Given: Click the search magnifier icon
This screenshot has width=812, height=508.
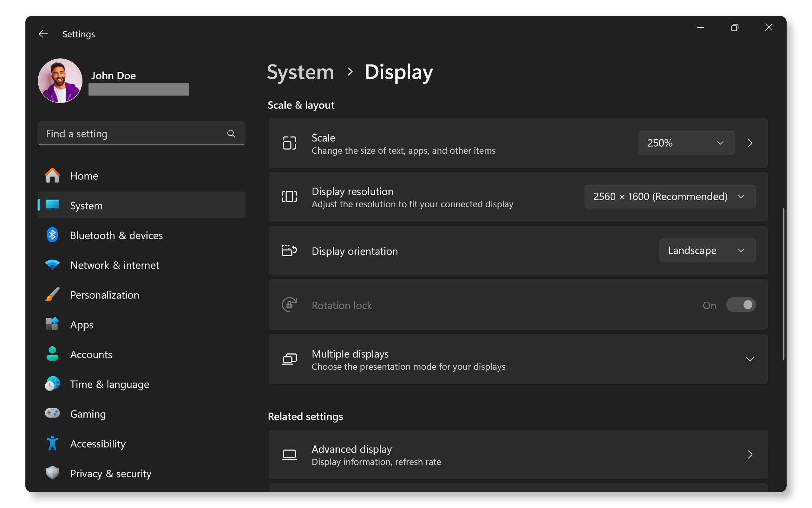Looking at the screenshot, I should coord(231,134).
